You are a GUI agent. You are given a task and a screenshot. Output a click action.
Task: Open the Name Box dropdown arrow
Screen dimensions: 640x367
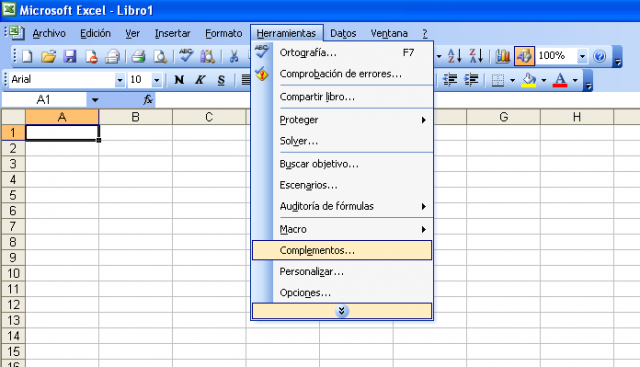click(x=95, y=100)
